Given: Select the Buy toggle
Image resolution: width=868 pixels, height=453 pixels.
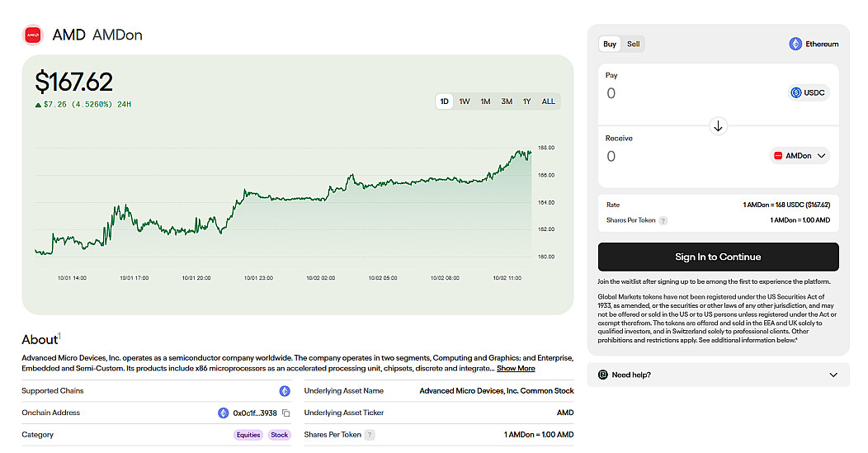Looking at the screenshot, I should [x=610, y=44].
